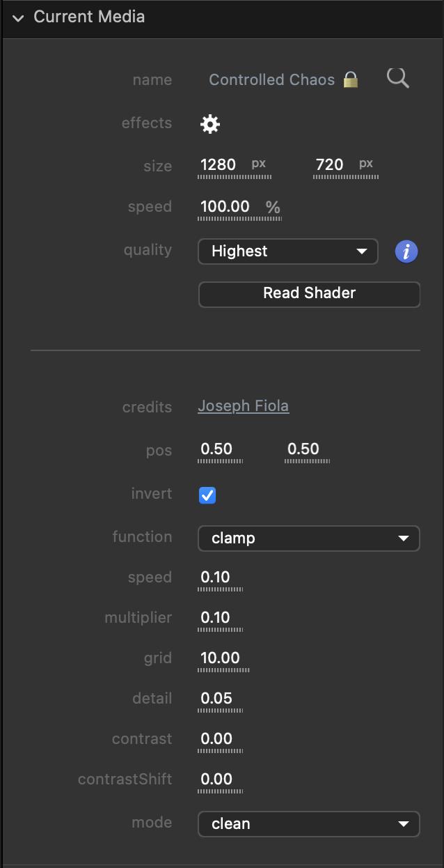
Task: Click the effects gear icon
Action: tap(210, 124)
